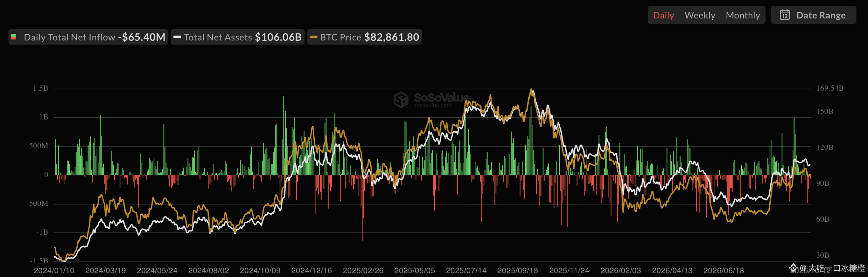The height and width of the screenshot is (277, 868).
Task: Click the -500M left axis label
Action: [x=37, y=204]
